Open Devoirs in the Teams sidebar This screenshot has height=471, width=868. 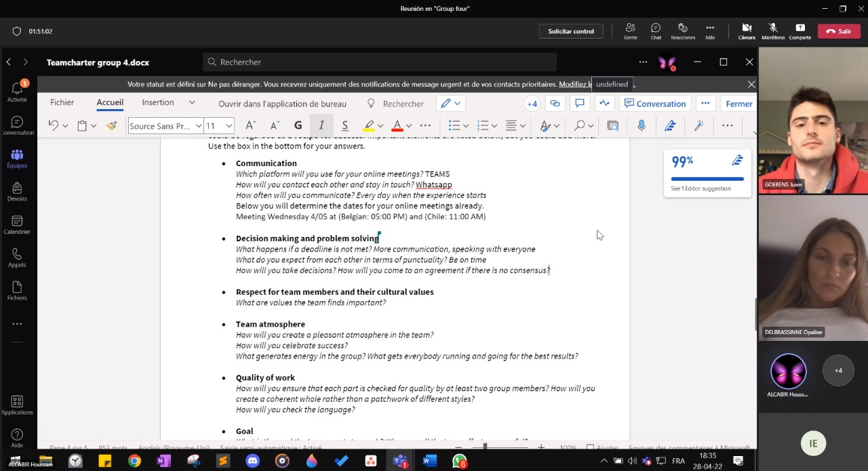coord(17,192)
